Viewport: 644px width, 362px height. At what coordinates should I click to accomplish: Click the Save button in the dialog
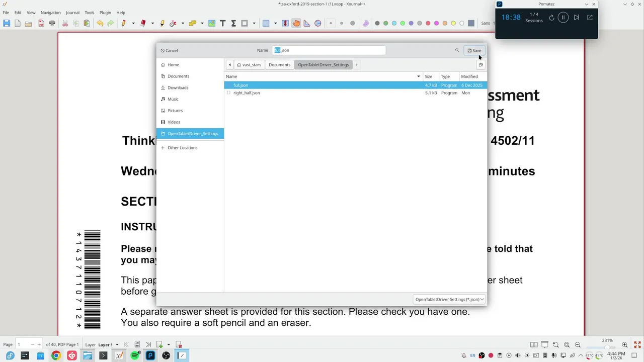pos(474,50)
